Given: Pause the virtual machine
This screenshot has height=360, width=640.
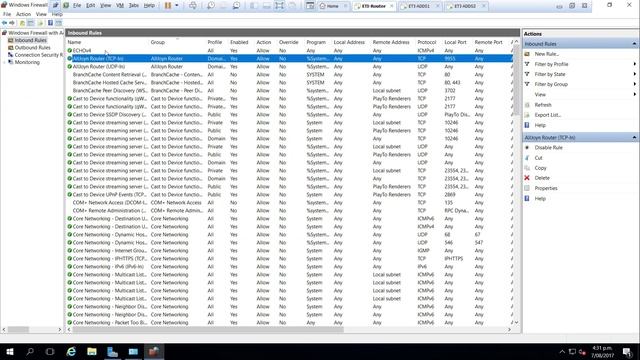Looking at the screenshot, I should tap(168, 6).
